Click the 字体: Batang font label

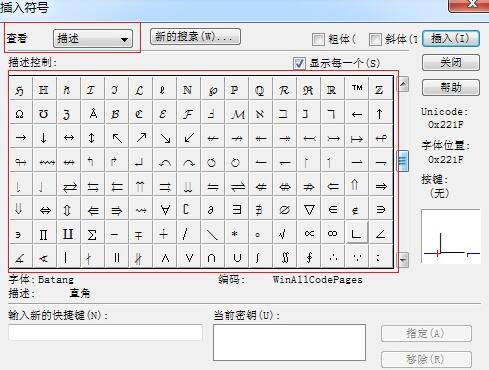[x=41, y=280]
